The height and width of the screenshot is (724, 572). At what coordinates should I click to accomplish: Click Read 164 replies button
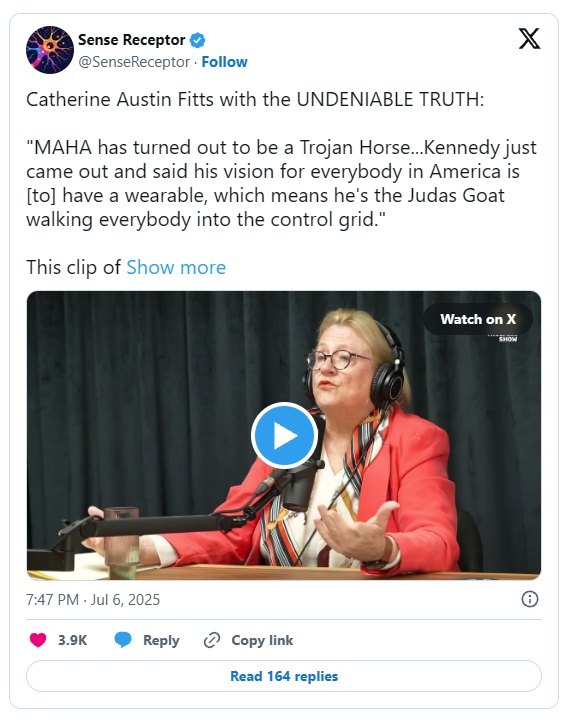click(x=284, y=676)
